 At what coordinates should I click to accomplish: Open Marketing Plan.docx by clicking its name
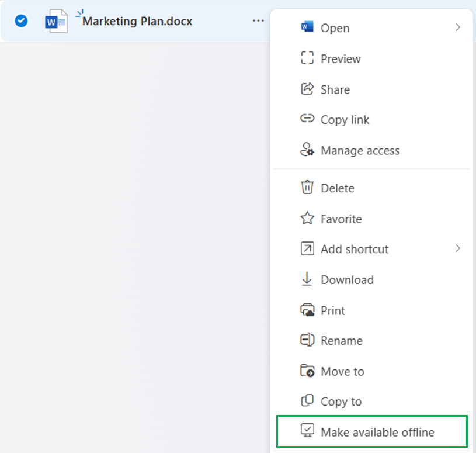(138, 21)
